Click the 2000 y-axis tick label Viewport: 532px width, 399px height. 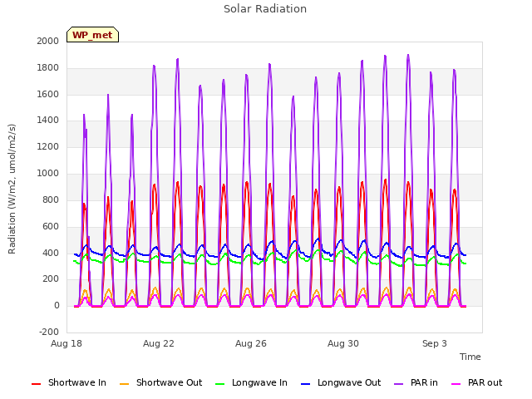pyautogui.click(x=48, y=41)
